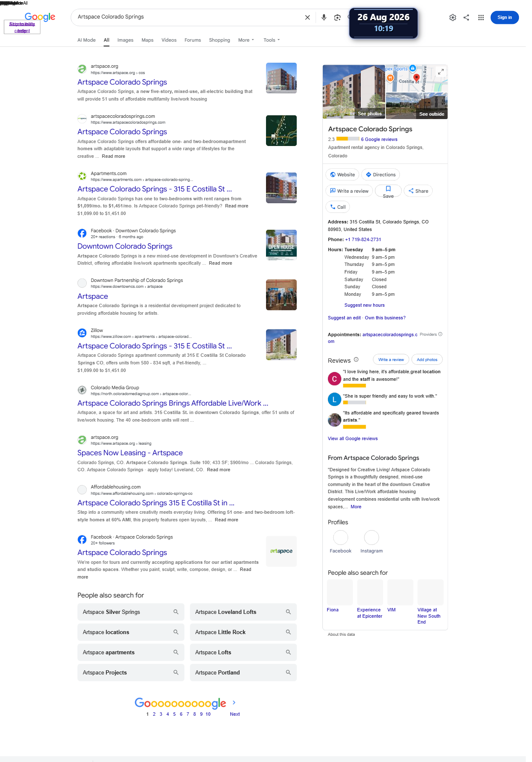Screen dimensions: 532x762
Task: Open the Google apps grid icon
Action: (481, 17)
